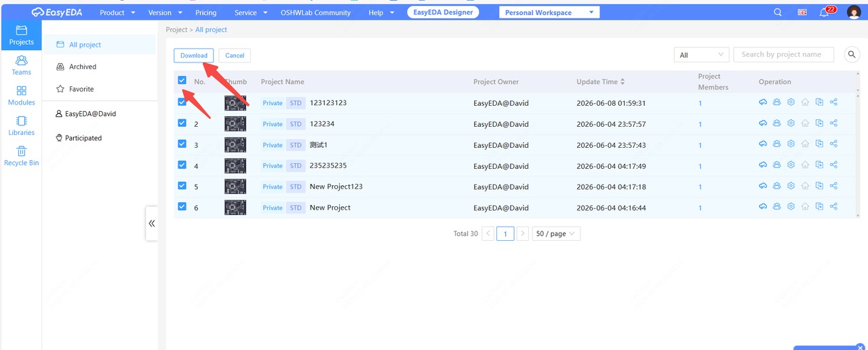This screenshot has width=868, height=350.
Task: Open the Teams section in sidebar
Action: coord(21,66)
